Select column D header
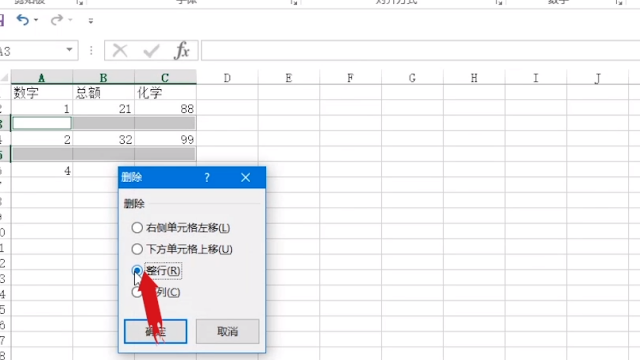This screenshot has width=640, height=360. tap(227, 78)
